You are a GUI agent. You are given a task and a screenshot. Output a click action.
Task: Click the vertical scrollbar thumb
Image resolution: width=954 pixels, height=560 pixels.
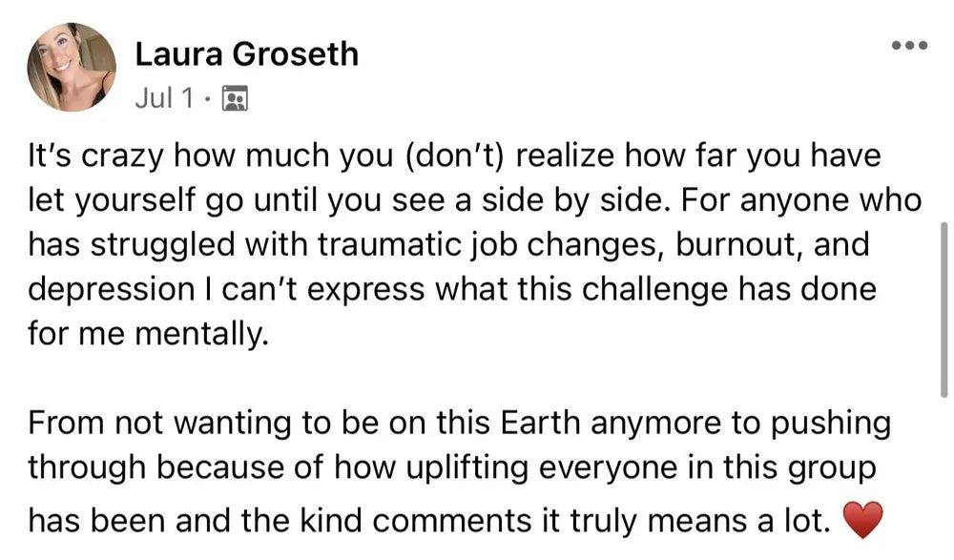tap(944, 310)
